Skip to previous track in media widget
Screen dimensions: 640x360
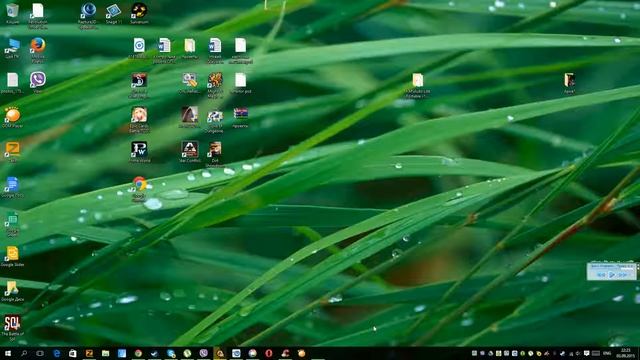pyautogui.click(x=601, y=275)
